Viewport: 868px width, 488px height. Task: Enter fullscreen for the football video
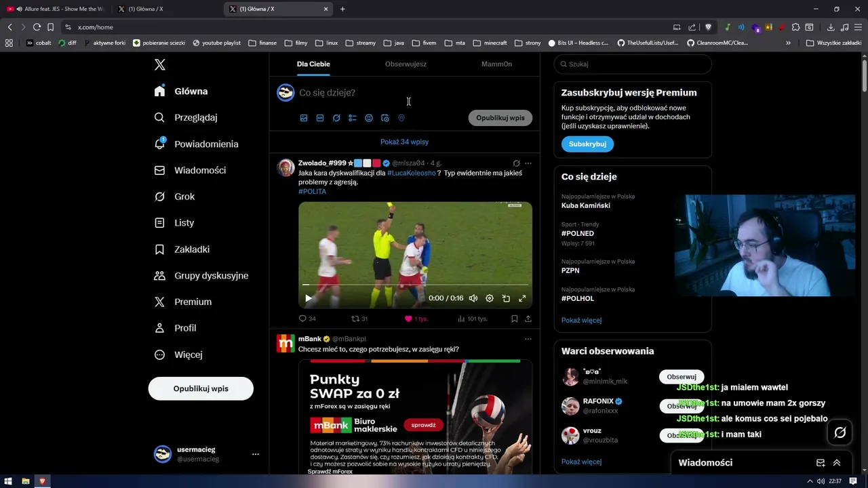tap(522, 298)
